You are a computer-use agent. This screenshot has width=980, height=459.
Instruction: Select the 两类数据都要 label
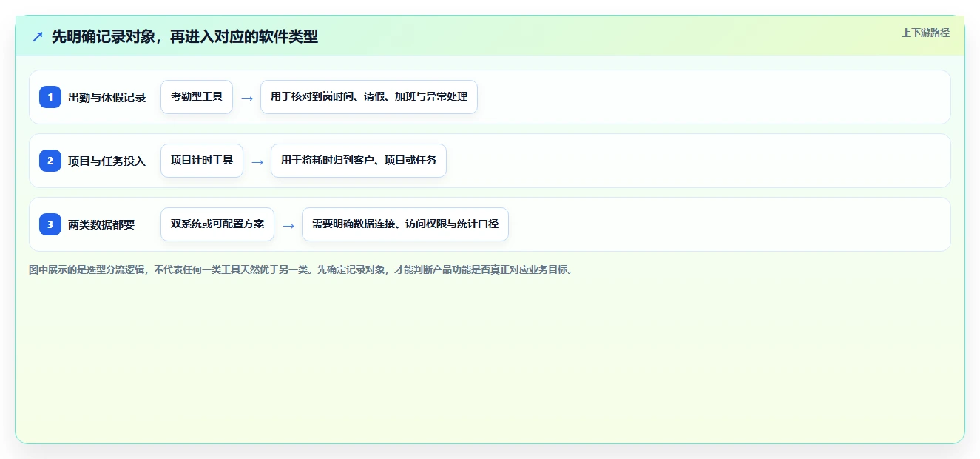101,224
